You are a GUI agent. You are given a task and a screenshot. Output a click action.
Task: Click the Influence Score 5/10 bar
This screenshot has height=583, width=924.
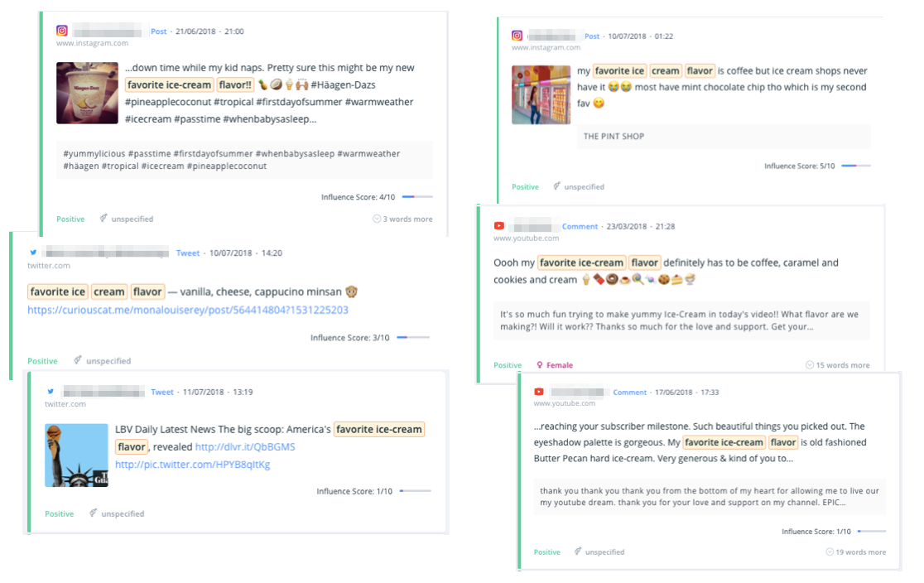click(856, 166)
